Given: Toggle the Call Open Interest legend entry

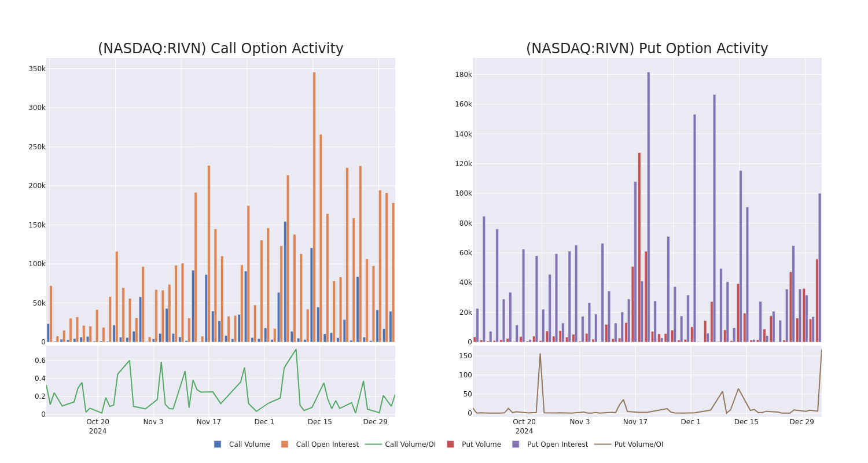Looking at the screenshot, I should point(319,444).
